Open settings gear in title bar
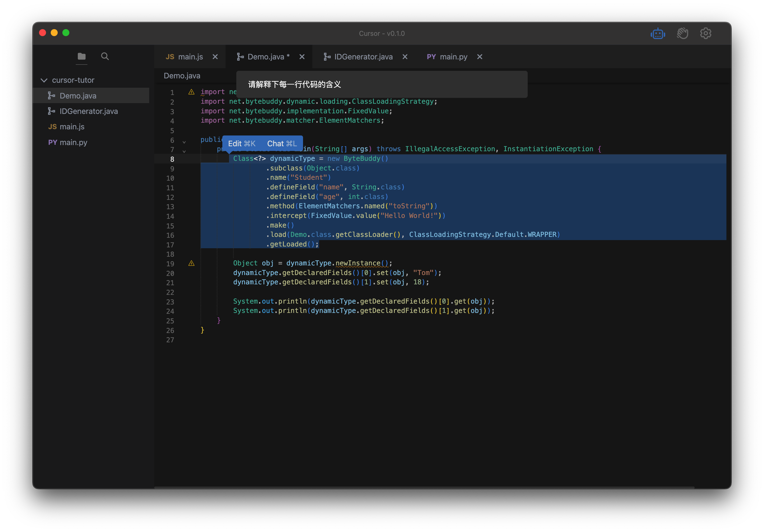This screenshot has height=532, width=764. [x=705, y=33]
